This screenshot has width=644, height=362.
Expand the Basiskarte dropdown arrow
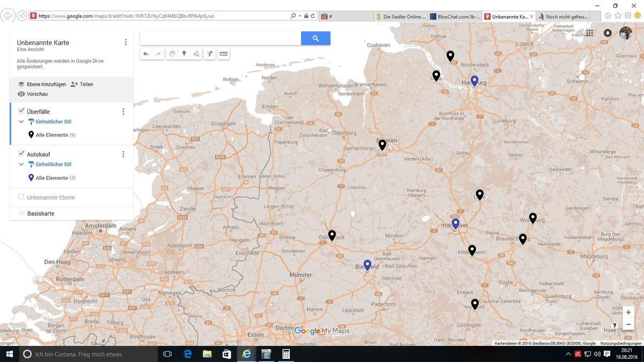coord(21,213)
